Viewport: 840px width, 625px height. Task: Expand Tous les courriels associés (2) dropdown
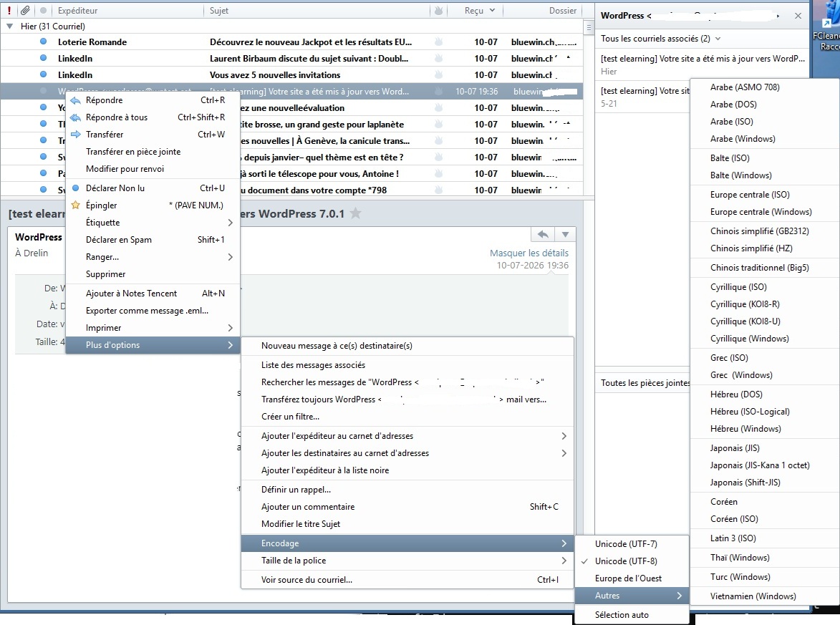[718, 39]
